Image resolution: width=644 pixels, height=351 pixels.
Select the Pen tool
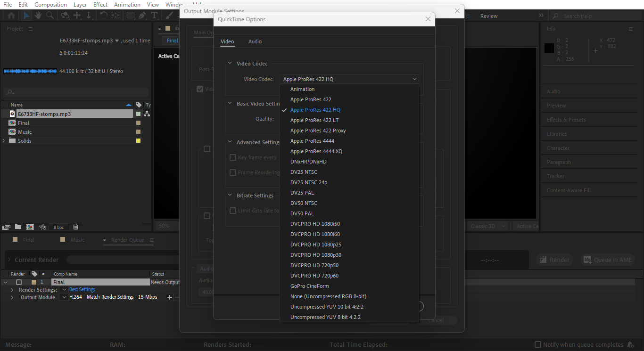(x=142, y=16)
